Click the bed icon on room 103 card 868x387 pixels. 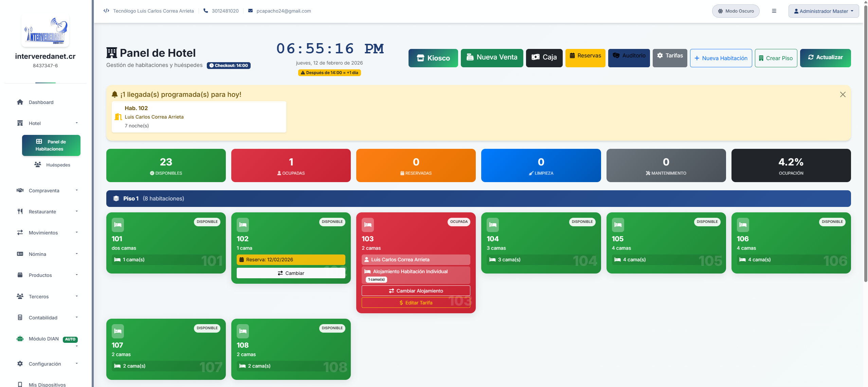tap(367, 225)
